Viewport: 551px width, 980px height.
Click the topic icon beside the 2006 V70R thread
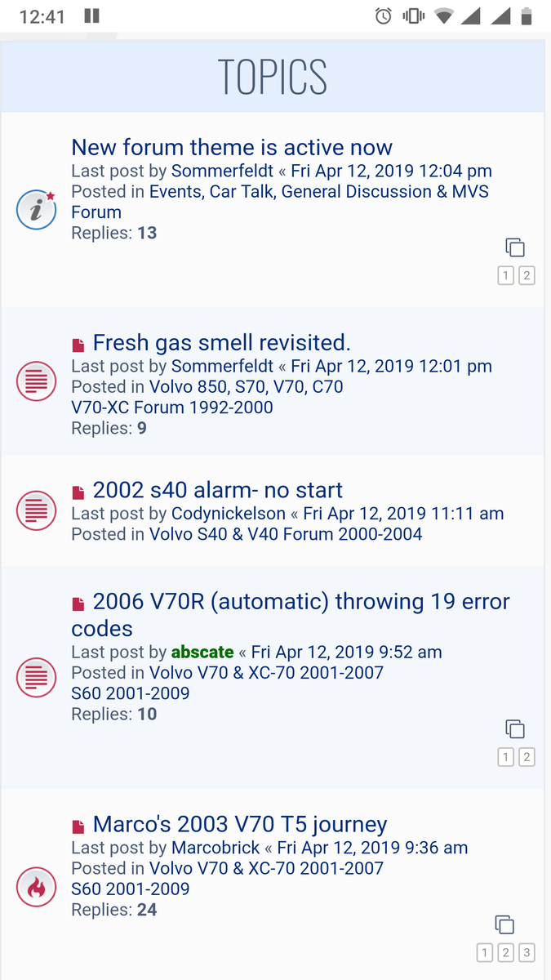coord(36,677)
